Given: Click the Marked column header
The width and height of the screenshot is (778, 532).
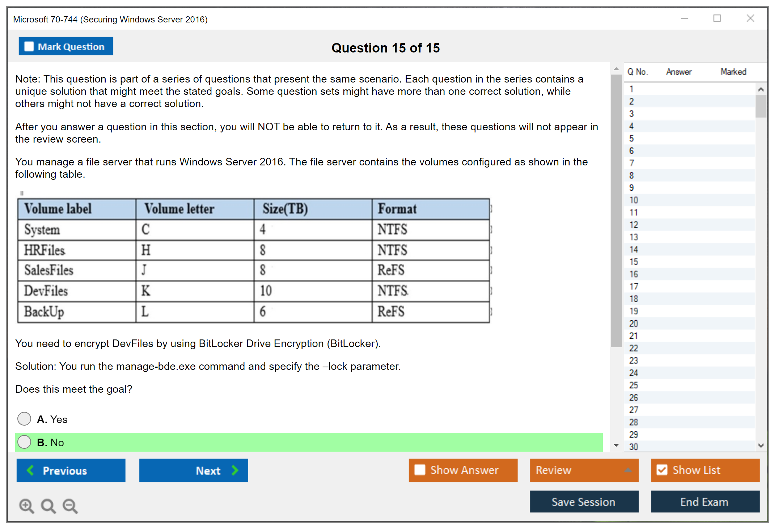Looking at the screenshot, I should tap(733, 72).
